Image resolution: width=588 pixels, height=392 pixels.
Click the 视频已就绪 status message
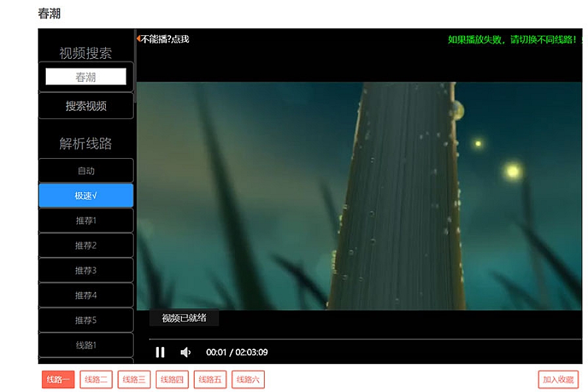184,318
